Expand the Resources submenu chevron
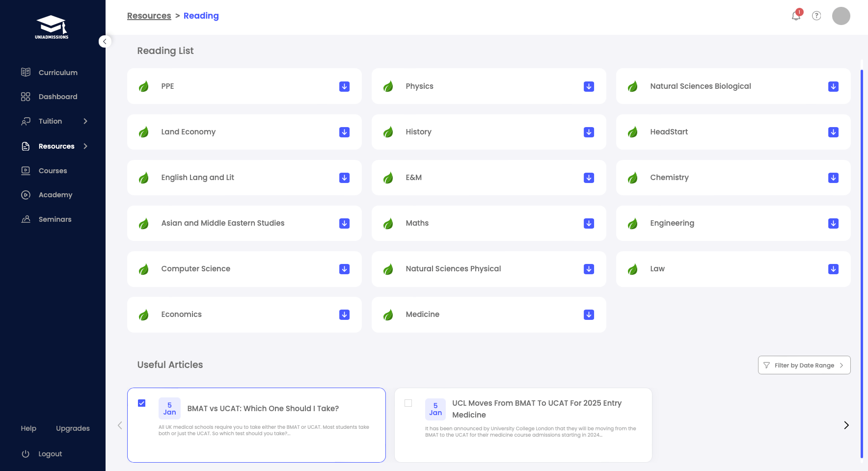This screenshot has width=868, height=471. (85, 146)
